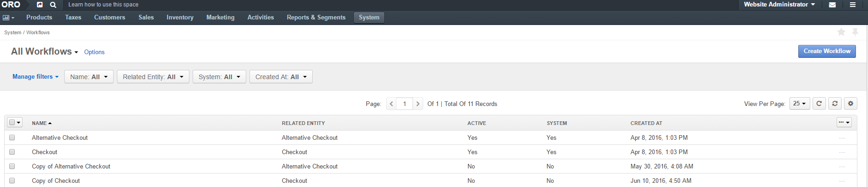
Task: Open the Related Entity: All filter
Action: point(153,77)
